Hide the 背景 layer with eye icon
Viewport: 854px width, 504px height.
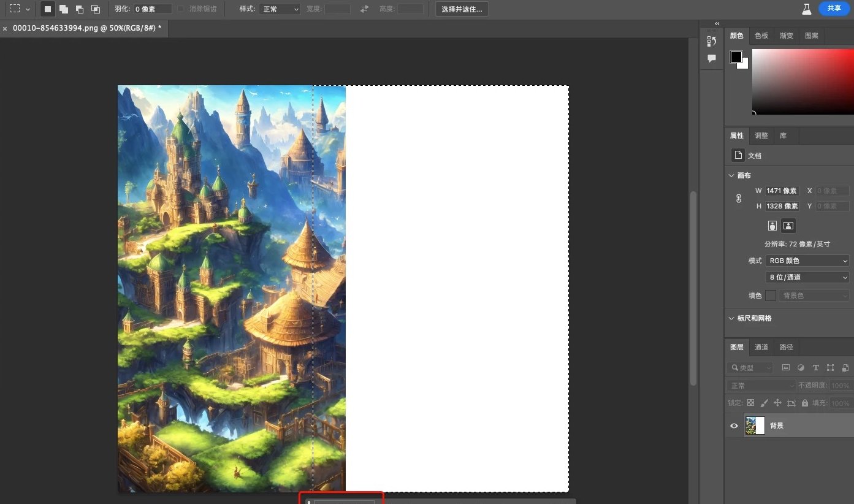tap(734, 426)
